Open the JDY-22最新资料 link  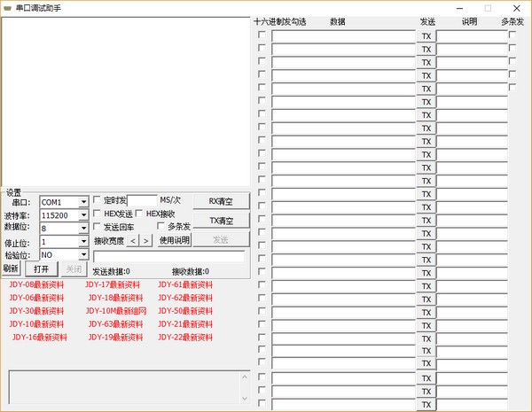(x=185, y=337)
